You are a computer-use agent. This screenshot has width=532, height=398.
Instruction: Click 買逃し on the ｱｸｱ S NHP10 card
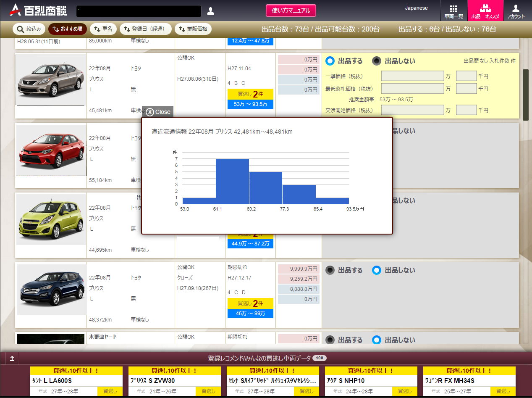point(404,391)
